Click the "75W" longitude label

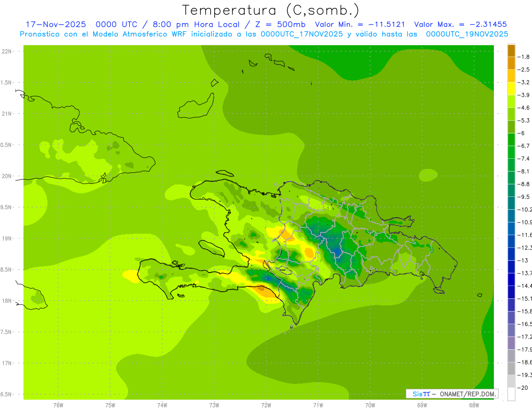[x=110, y=405]
